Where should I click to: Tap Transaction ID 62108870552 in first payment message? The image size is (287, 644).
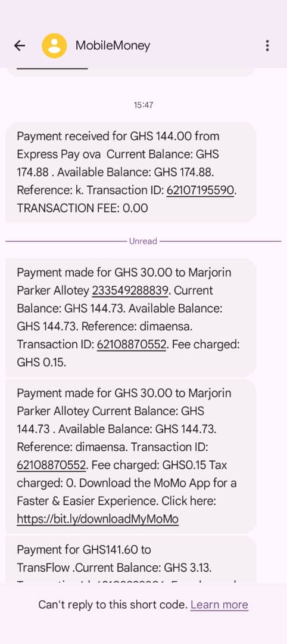tap(131, 345)
